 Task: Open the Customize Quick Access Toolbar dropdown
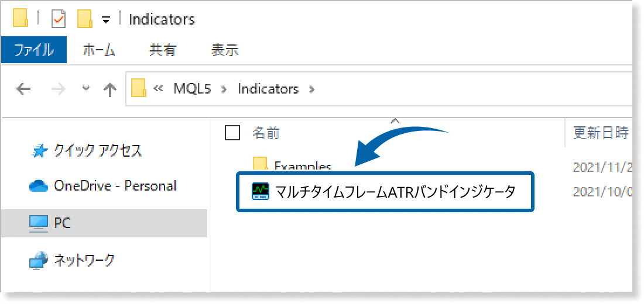tap(106, 20)
